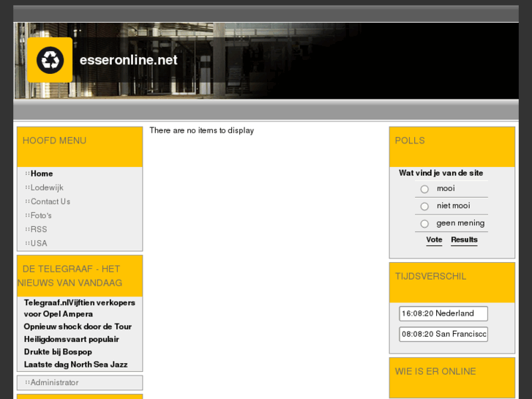The image size is (532, 399).
Task: Open the Foto's menu item
Action: click(x=41, y=215)
